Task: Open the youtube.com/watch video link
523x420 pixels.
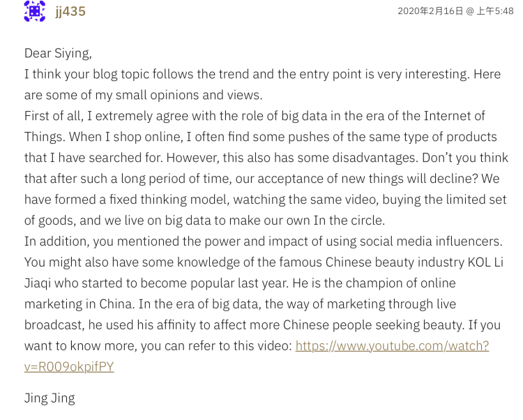Action: pyautogui.click(x=392, y=345)
